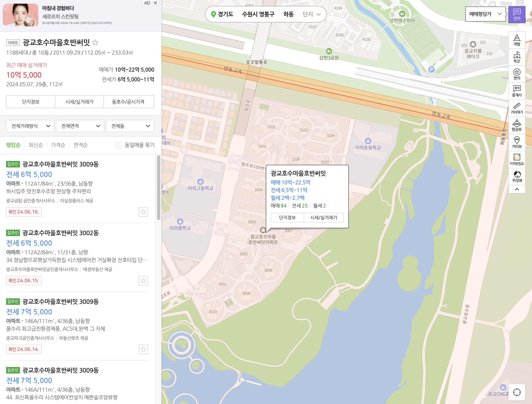Open the 단지정보 tab in side panel
The width and height of the screenshot is (532, 404).
pyautogui.click(x=31, y=102)
